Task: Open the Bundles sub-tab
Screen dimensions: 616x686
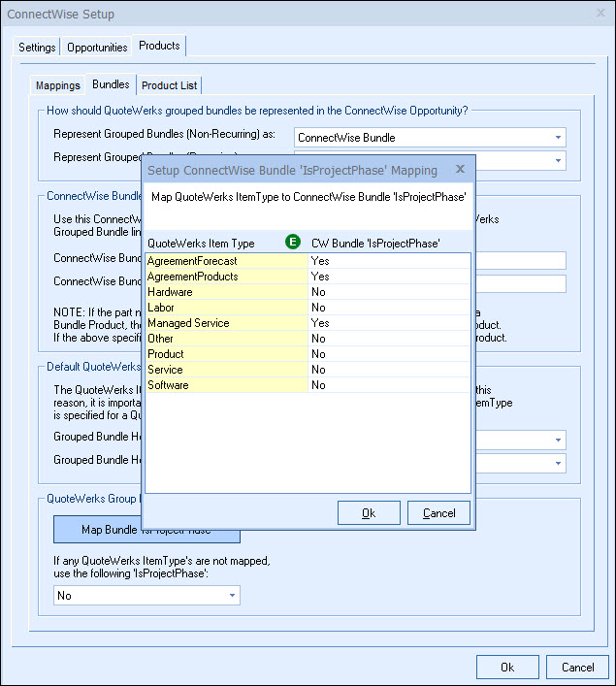Action: pos(111,84)
